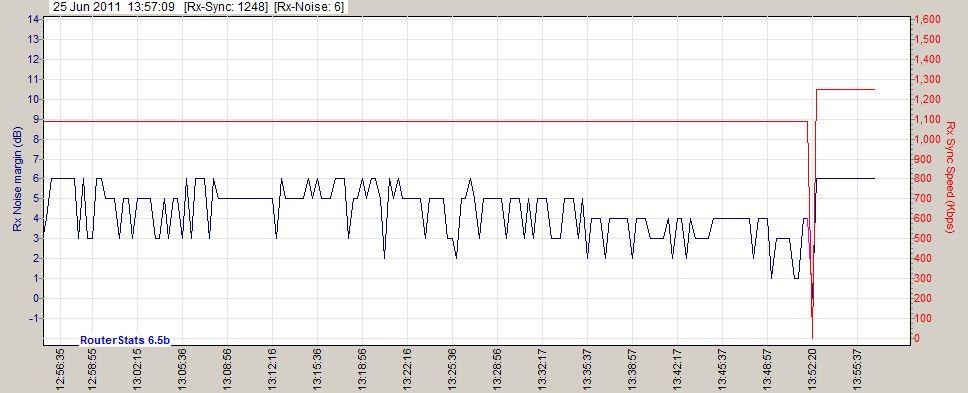
Task: Select the Rx-Sync: 1248 readout
Action: [x=225, y=7]
